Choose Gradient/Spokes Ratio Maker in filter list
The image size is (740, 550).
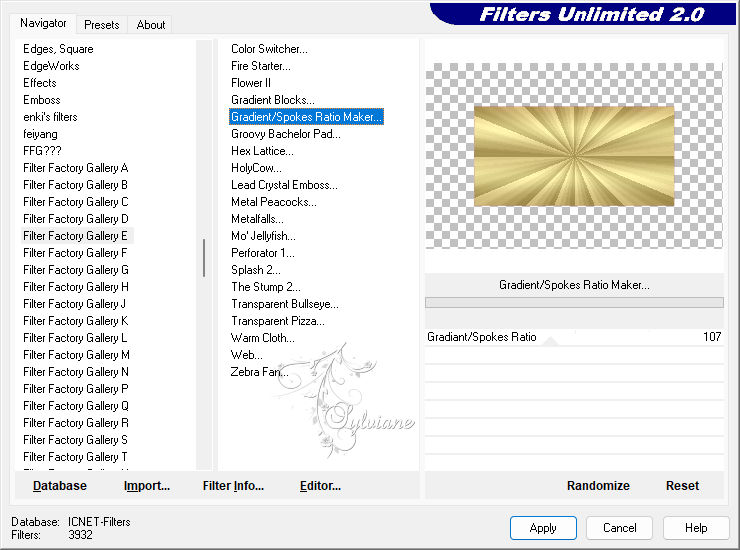[x=306, y=117]
